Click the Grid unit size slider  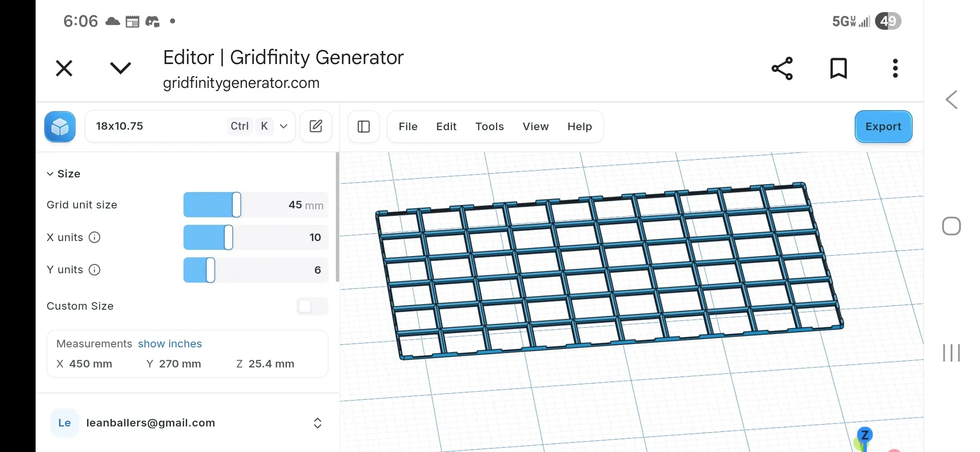coord(255,205)
